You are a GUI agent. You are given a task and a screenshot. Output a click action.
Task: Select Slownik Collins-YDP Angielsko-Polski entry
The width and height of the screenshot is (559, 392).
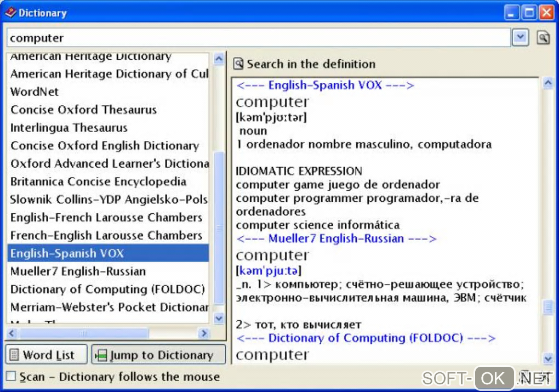click(107, 200)
